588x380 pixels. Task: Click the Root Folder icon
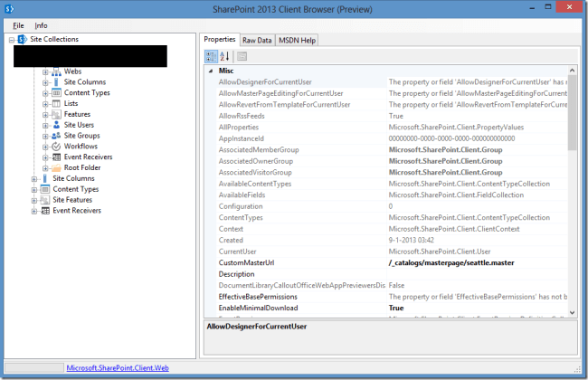[56, 167]
